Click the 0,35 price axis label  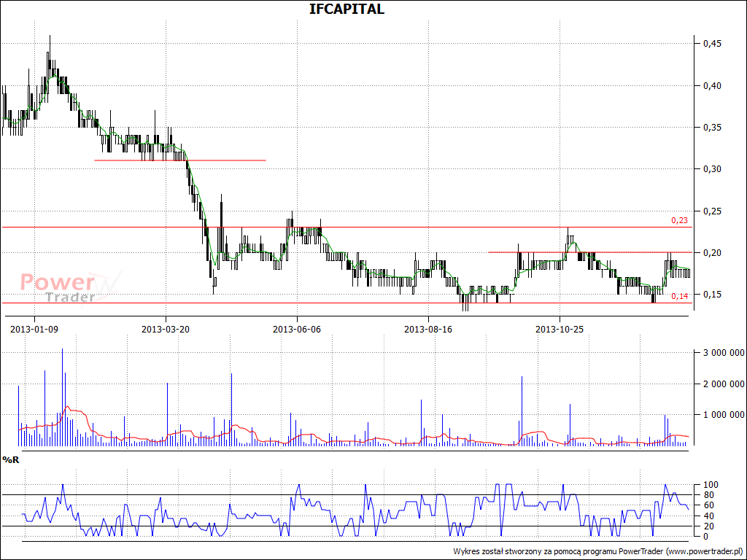pos(712,127)
